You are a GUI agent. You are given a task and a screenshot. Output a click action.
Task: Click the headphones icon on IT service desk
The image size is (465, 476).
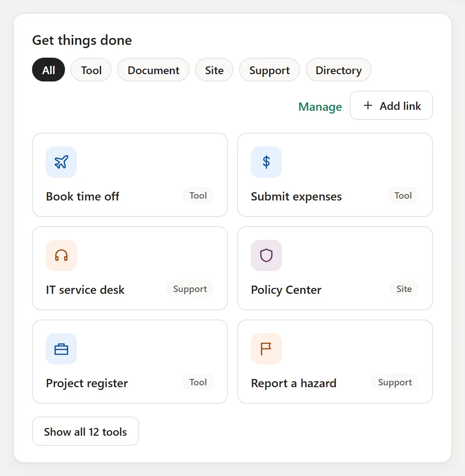coord(61,255)
